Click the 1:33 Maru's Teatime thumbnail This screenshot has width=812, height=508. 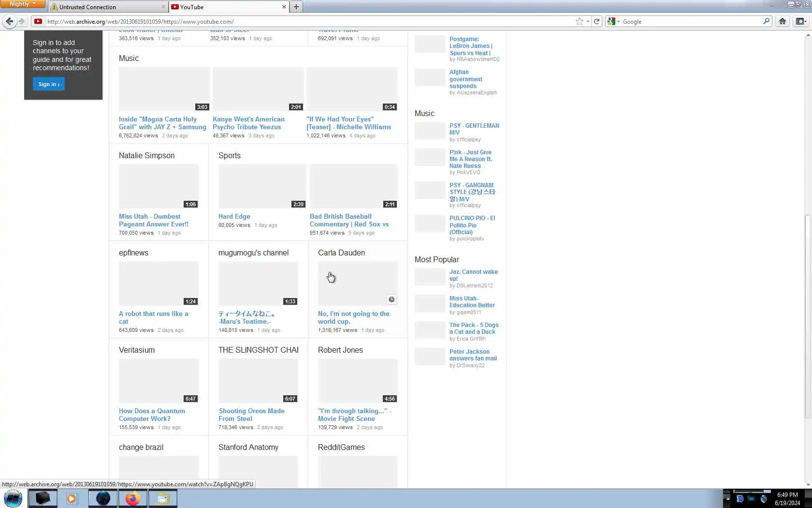(258, 284)
